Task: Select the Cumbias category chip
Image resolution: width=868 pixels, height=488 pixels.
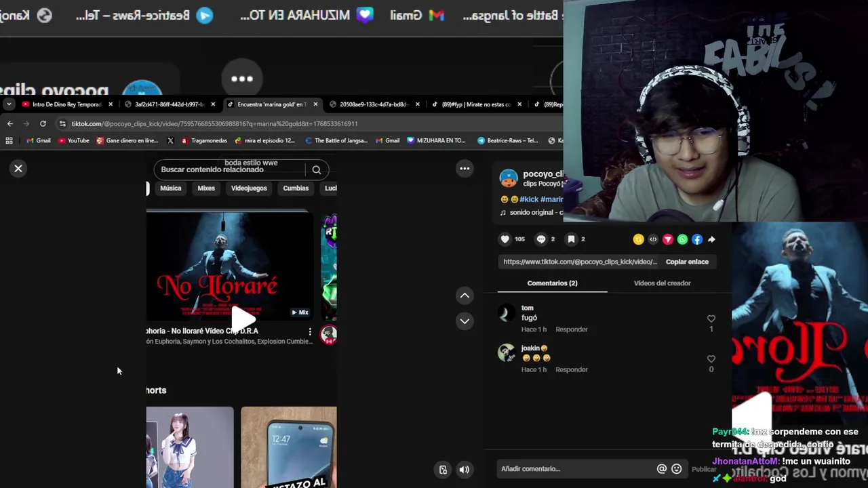Action: (x=296, y=188)
